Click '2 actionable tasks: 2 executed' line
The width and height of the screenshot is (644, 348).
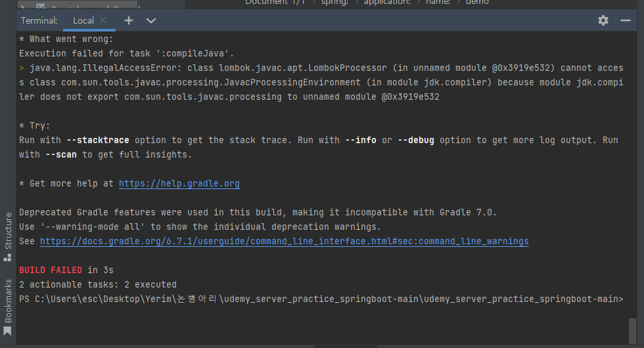click(x=98, y=285)
